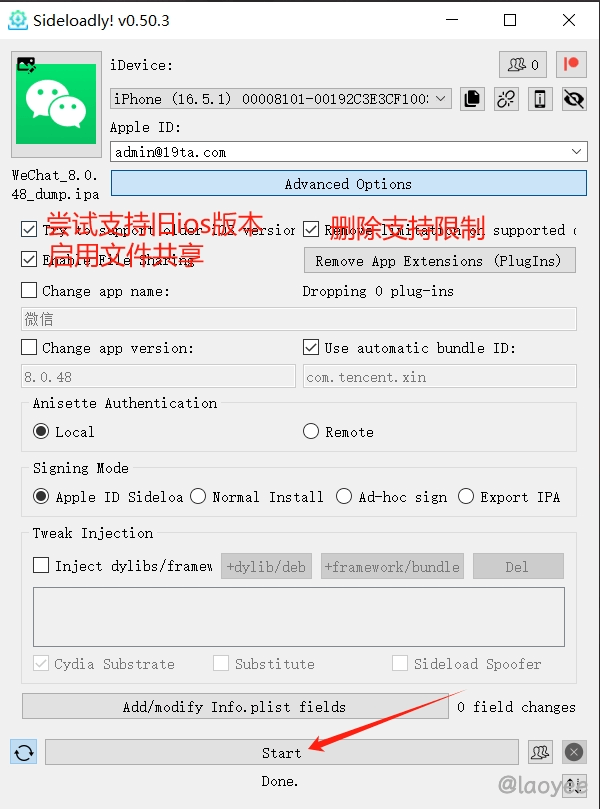Uncheck Use automatic bundle ID

pyautogui.click(x=311, y=347)
